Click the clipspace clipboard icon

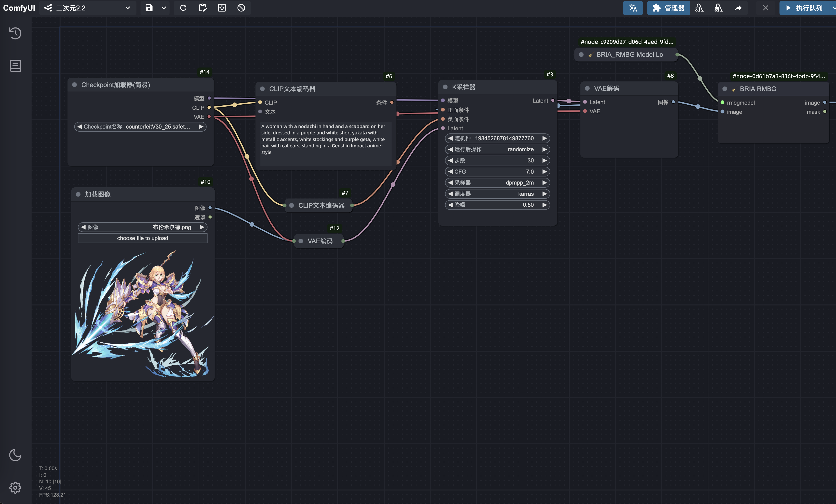tap(203, 8)
